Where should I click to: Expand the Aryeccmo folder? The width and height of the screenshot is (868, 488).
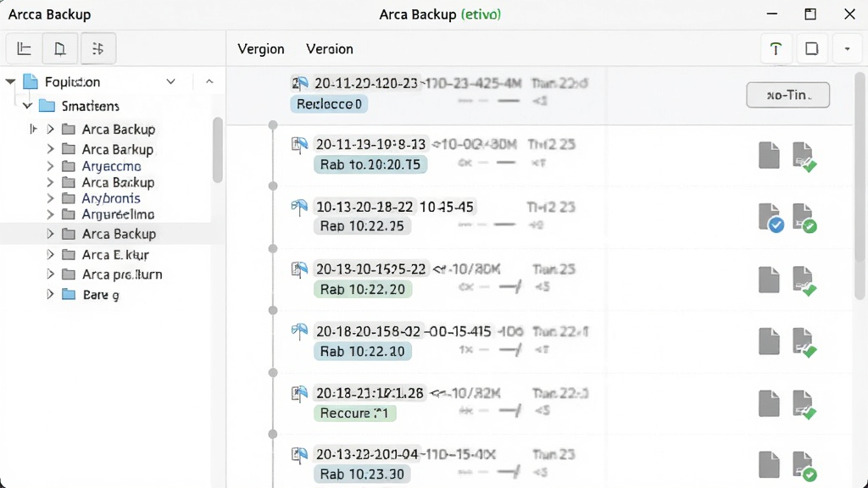tap(50, 166)
